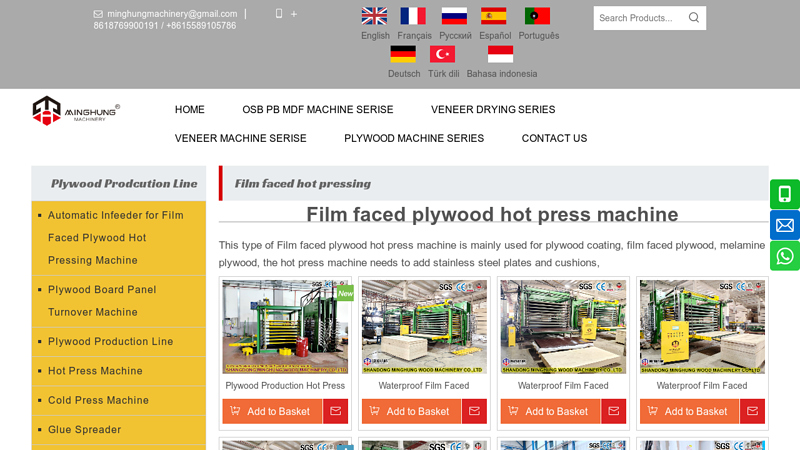800x450 pixels.
Task: Open PLYWOOD MACHINE SERIES menu
Action: [x=414, y=138]
